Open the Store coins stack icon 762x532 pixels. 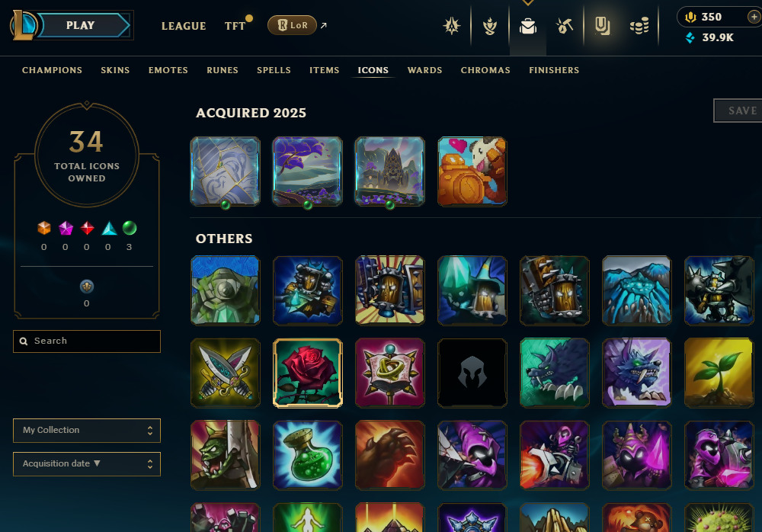tap(639, 26)
